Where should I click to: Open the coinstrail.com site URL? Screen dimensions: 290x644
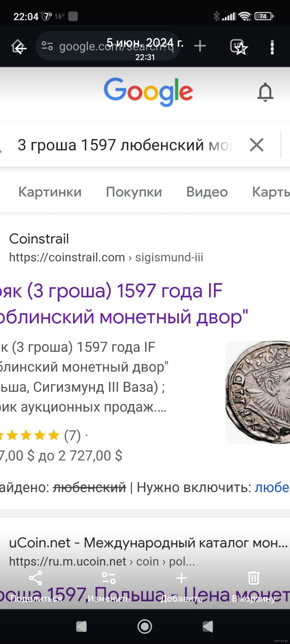click(x=106, y=257)
